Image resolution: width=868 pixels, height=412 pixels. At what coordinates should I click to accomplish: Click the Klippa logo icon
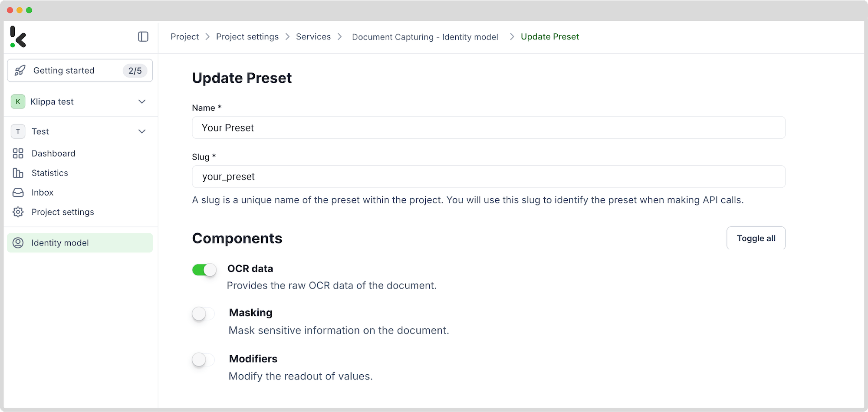click(18, 37)
